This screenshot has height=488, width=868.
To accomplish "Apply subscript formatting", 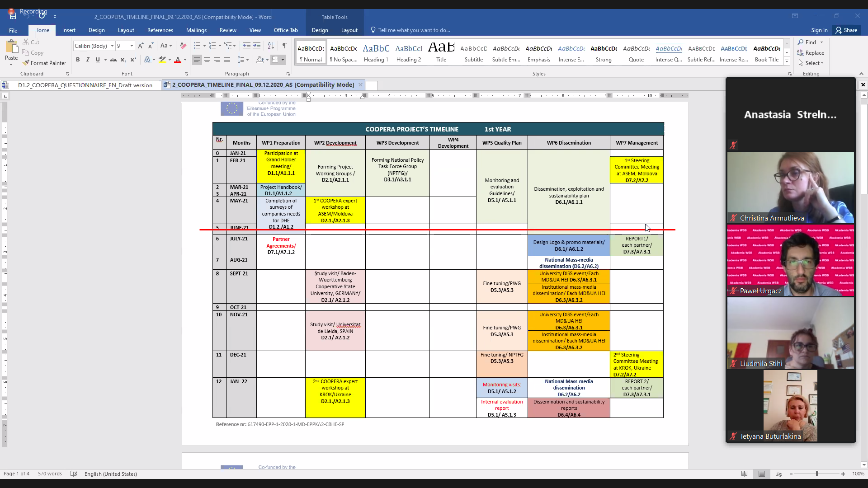I will pyautogui.click(x=123, y=60).
